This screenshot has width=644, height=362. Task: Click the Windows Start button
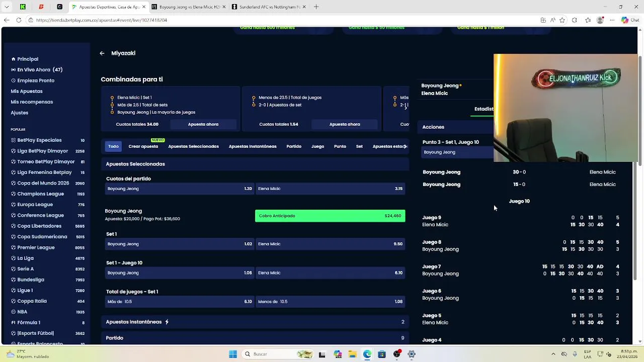point(233,354)
